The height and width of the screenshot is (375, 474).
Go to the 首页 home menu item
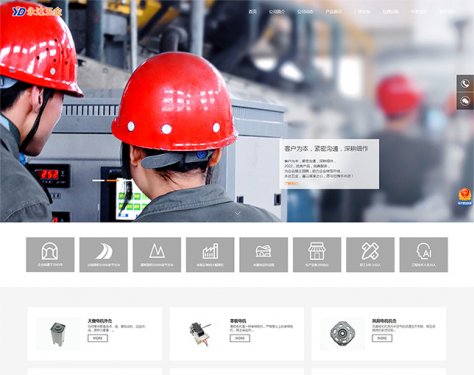tap(253, 12)
